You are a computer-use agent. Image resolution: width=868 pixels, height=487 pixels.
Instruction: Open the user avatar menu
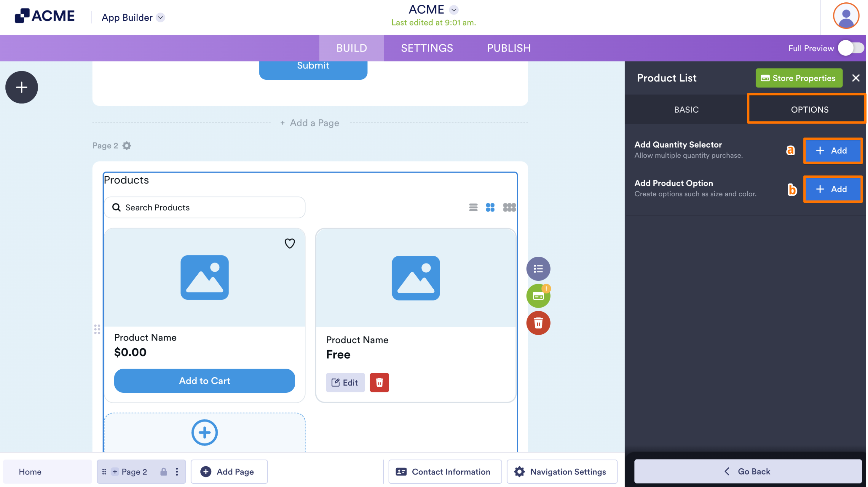pos(847,16)
